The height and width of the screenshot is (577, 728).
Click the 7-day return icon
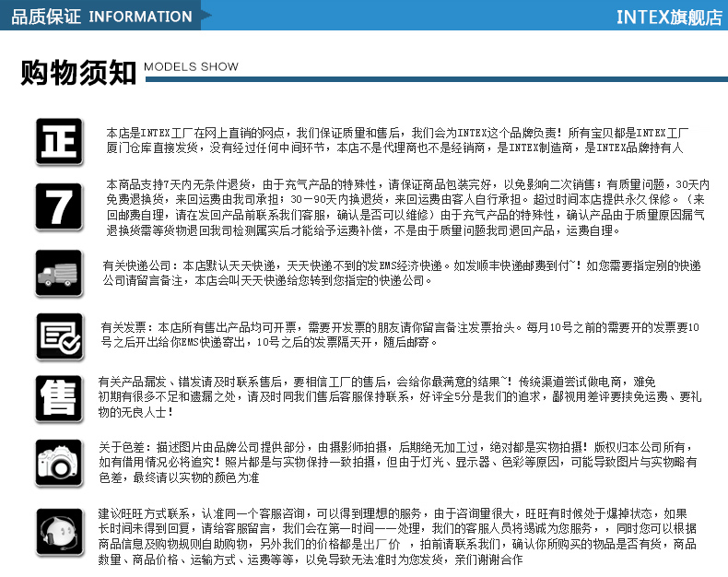pos(59,206)
